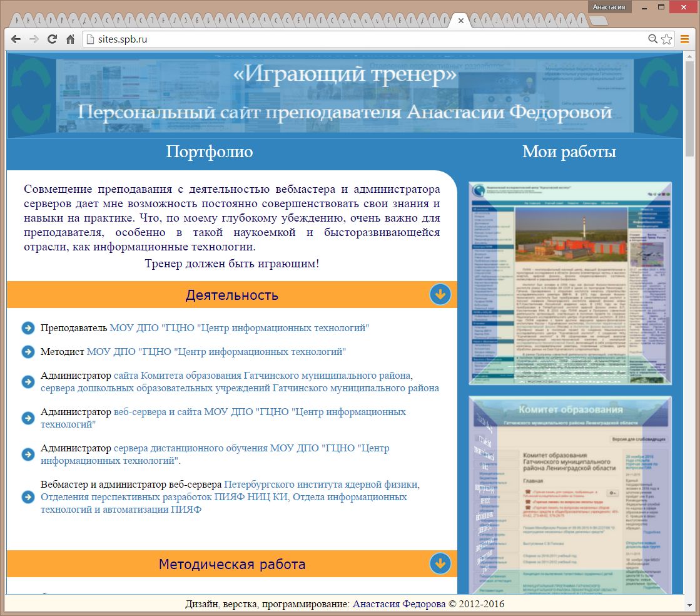Reload the page with the refresh icon
The width and height of the screenshot is (700, 616).
[52, 39]
